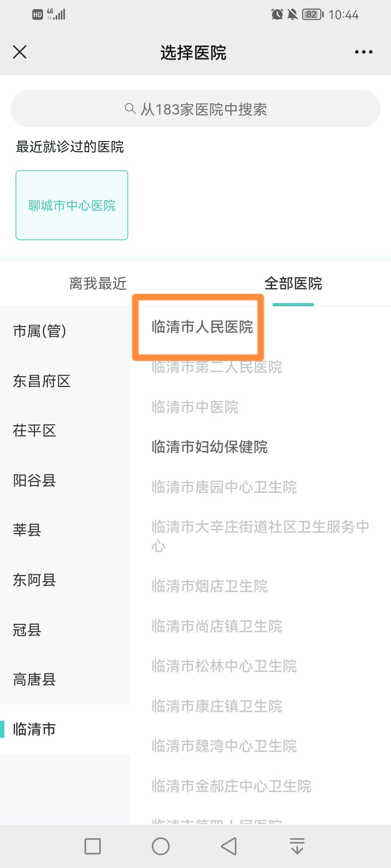Image resolution: width=391 pixels, height=868 pixels.
Task: Close the hospital selection page
Action: coord(20,52)
